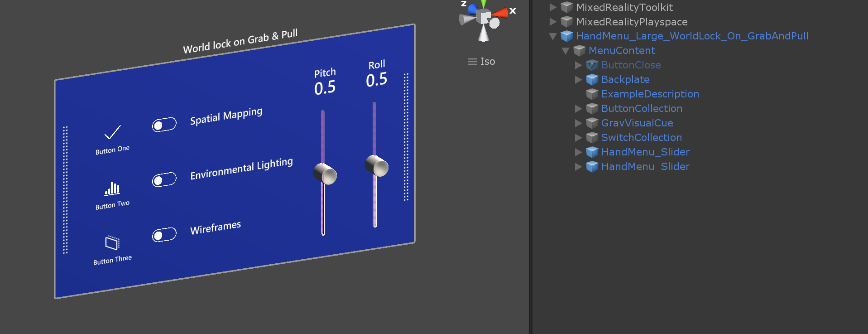Click the Backplate prefab icon
Image resolution: width=868 pixels, height=334 pixels.
592,80
